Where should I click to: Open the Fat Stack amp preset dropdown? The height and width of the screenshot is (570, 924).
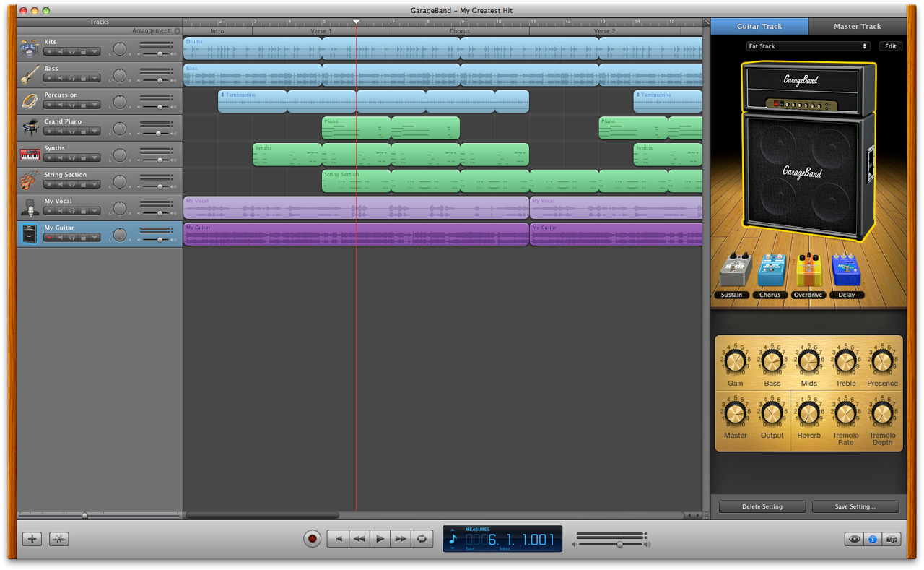point(808,46)
